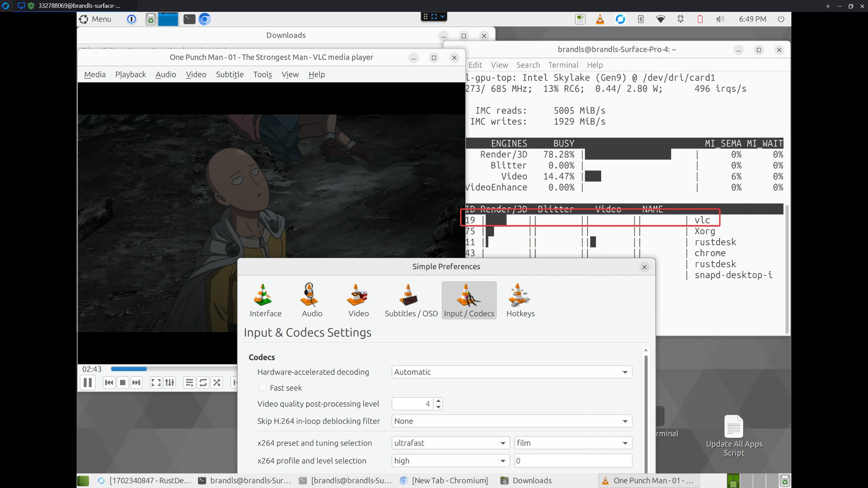The image size is (868, 488).
Task: Open Subtitles / OSD preferences category
Action: 411,300
